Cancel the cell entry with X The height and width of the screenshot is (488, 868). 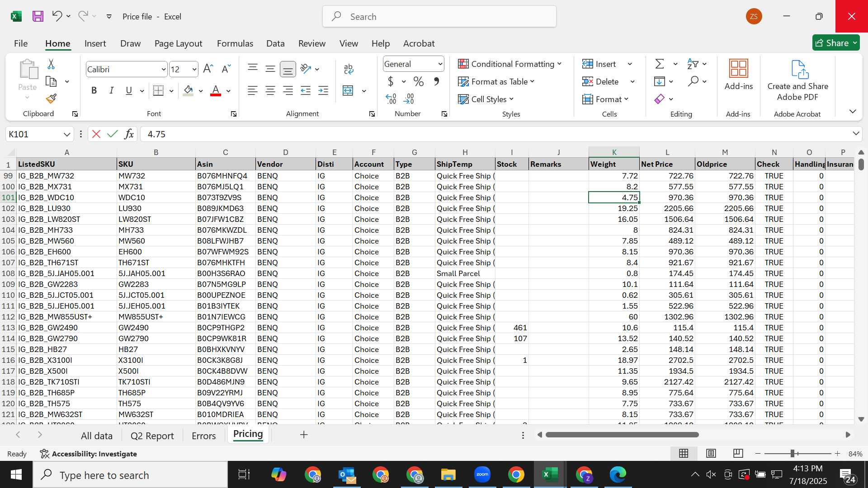tap(96, 134)
